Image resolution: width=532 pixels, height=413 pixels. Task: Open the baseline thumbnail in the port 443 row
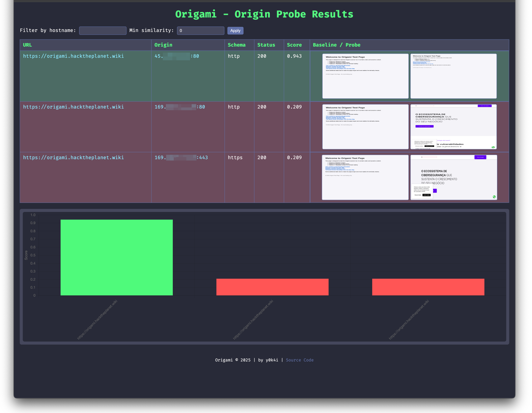pyautogui.click(x=365, y=177)
